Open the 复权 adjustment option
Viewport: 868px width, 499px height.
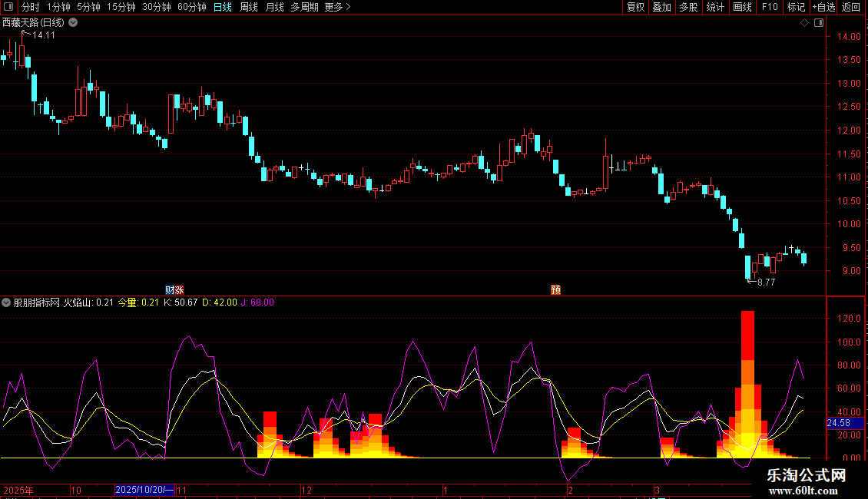(x=635, y=7)
